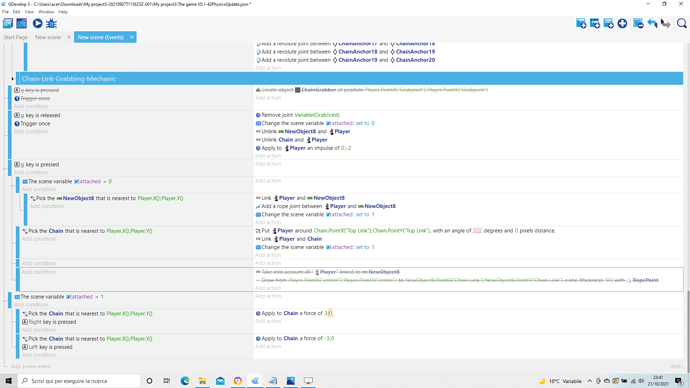
Task: Open Microsoft Edge from taskbar
Action: (x=185, y=381)
